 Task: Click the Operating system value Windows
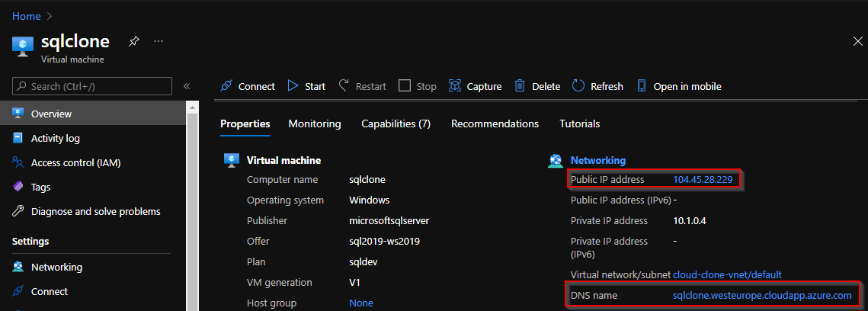pyautogui.click(x=370, y=200)
